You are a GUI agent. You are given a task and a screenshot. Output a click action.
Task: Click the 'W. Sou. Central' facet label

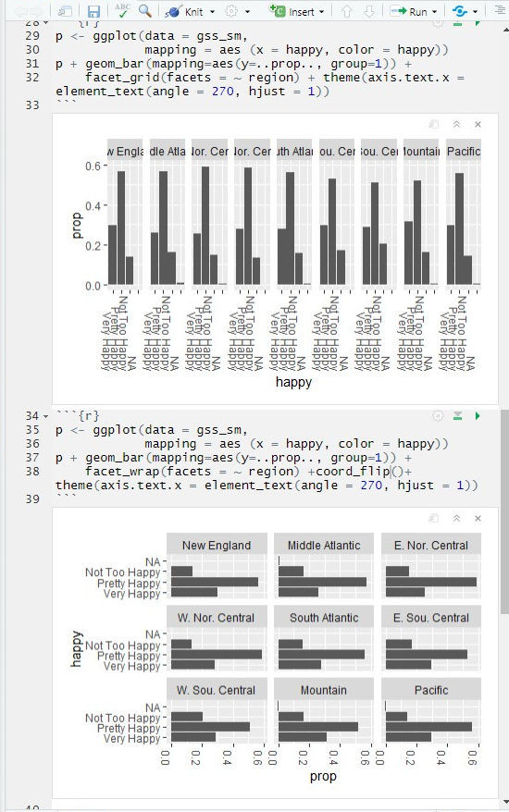216,690
